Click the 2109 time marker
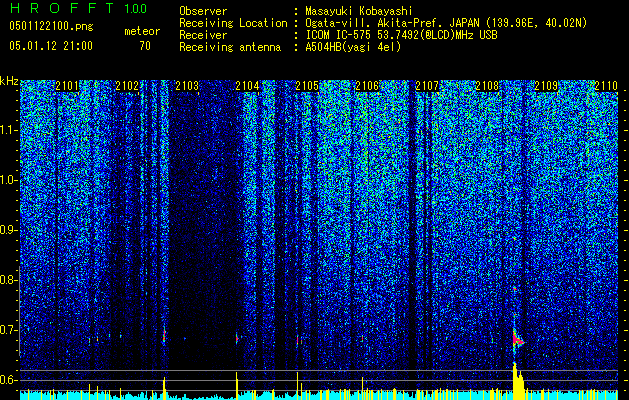The height and width of the screenshot is (400, 629). (546, 86)
